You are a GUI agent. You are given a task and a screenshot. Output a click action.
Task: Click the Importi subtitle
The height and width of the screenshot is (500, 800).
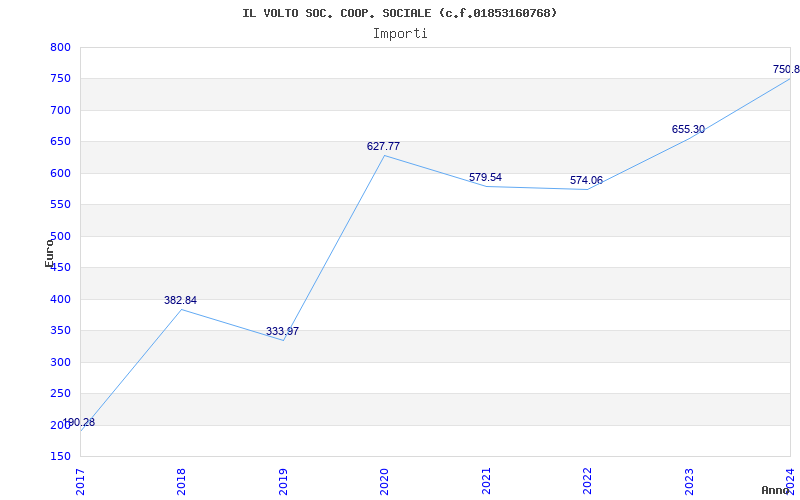click(x=400, y=34)
